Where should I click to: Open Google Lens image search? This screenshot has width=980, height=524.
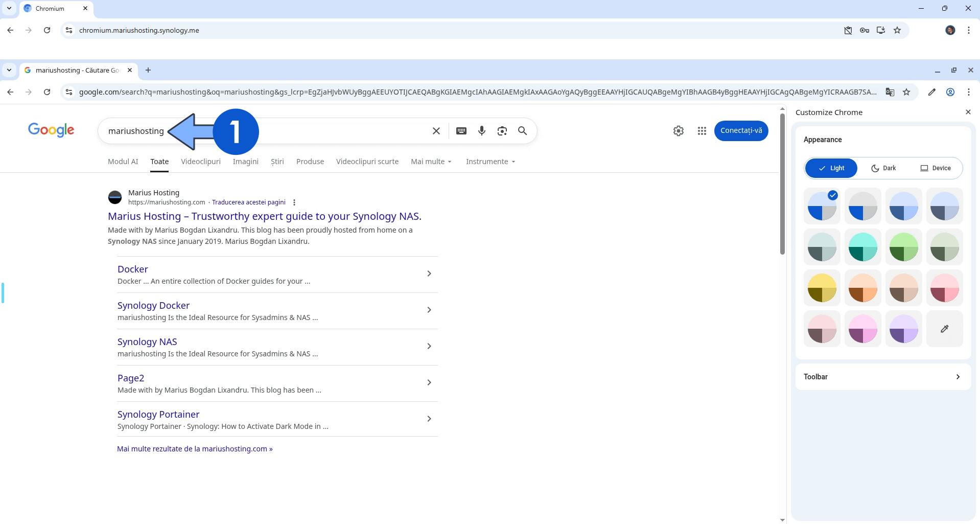tap(502, 131)
